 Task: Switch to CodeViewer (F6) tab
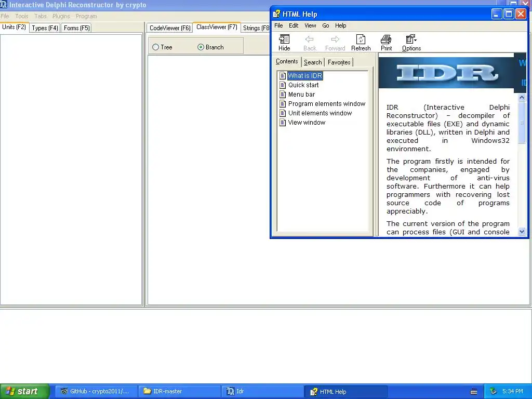click(170, 28)
